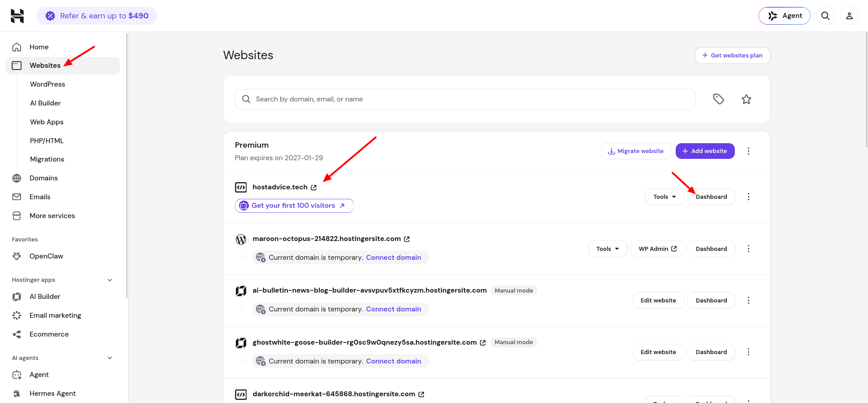The height and width of the screenshot is (403, 868).
Task: Click Connect domain for ai-bulletin-news site
Action: tap(393, 309)
